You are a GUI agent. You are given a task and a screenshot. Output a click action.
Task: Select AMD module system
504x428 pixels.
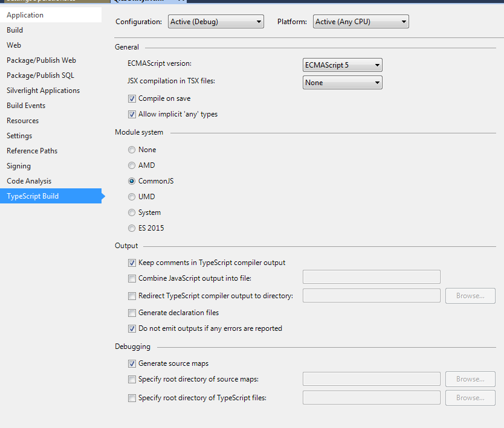(132, 165)
